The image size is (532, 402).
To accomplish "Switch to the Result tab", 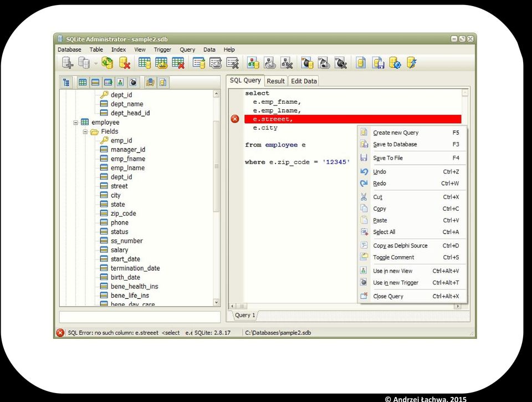I will 275,81.
